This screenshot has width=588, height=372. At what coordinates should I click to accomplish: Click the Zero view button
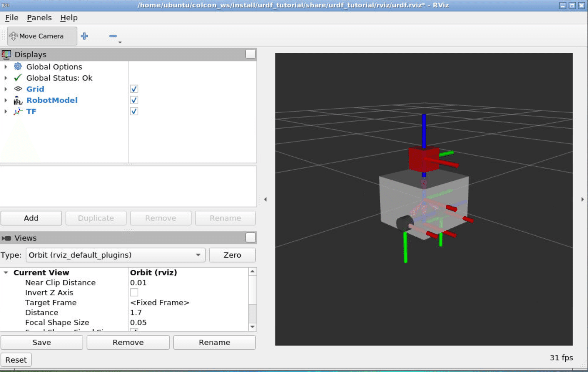pyautogui.click(x=232, y=255)
